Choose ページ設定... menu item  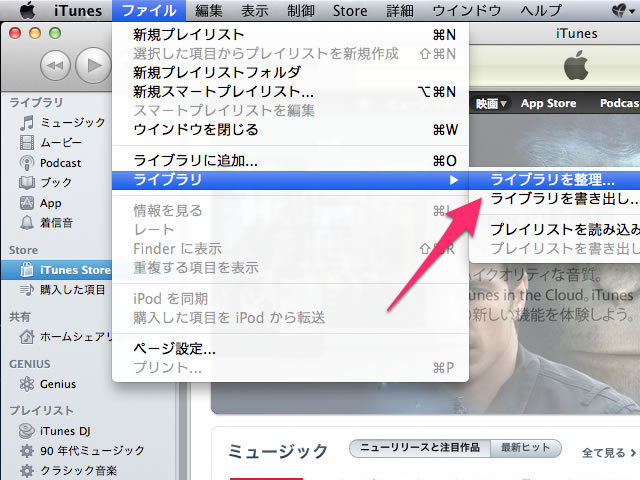tap(290, 349)
